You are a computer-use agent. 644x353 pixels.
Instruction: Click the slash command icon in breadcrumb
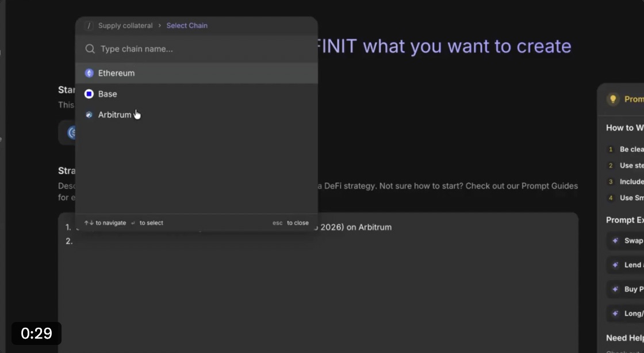89,25
